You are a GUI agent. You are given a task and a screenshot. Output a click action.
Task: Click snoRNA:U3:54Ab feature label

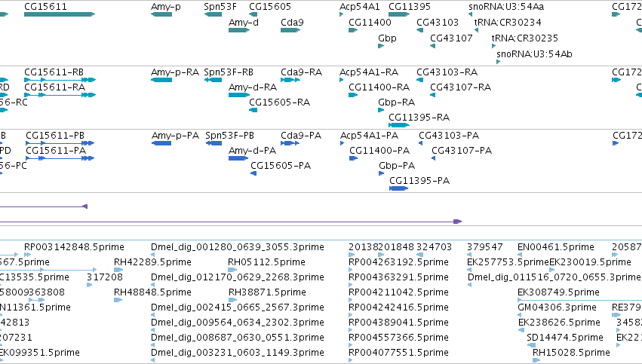(x=534, y=54)
